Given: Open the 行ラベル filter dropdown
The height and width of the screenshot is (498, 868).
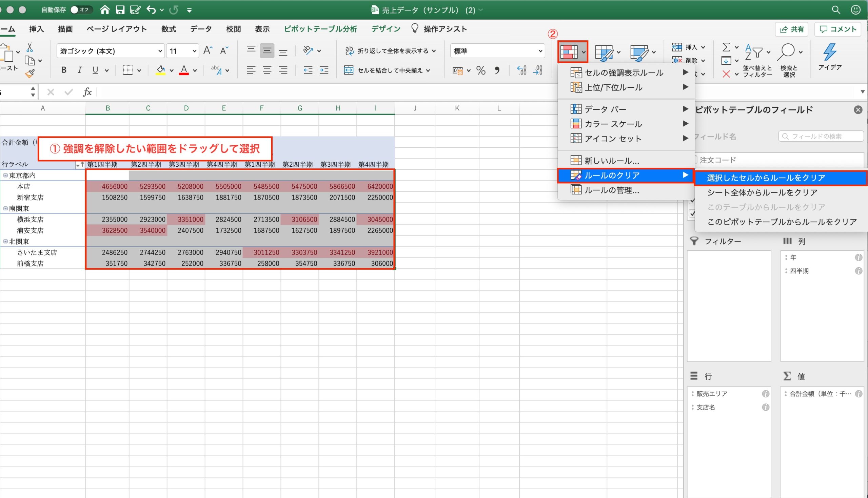Looking at the screenshot, I should 79,165.
